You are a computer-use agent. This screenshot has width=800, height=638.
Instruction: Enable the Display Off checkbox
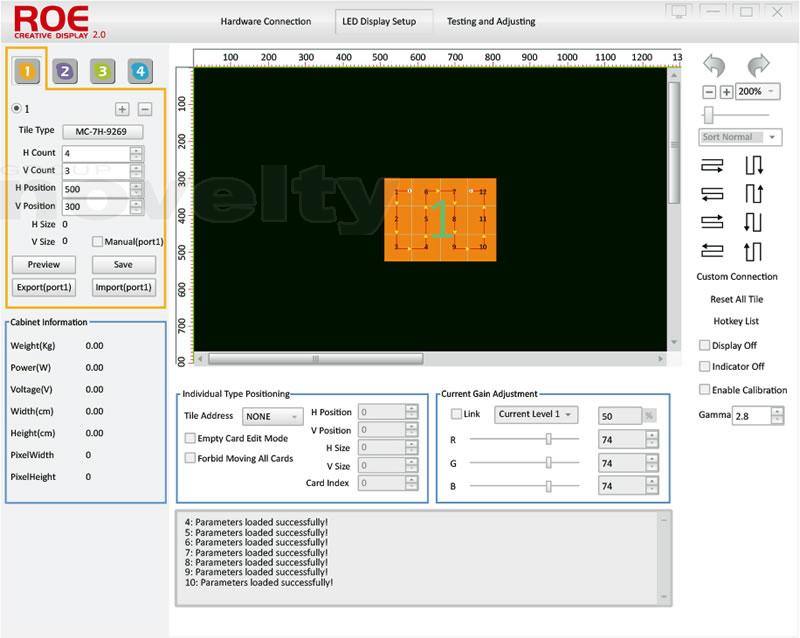[x=704, y=345]
